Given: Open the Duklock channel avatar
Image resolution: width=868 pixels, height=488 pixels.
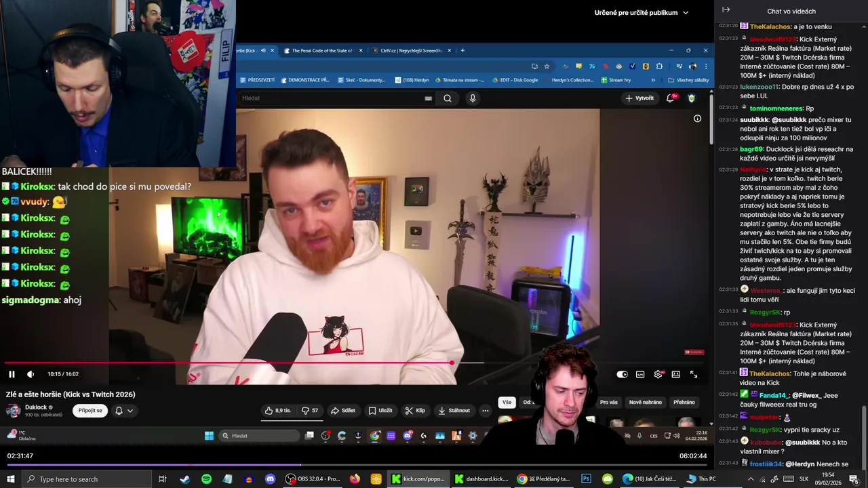Looking at the screenshot, I should [x=13, y=410].
